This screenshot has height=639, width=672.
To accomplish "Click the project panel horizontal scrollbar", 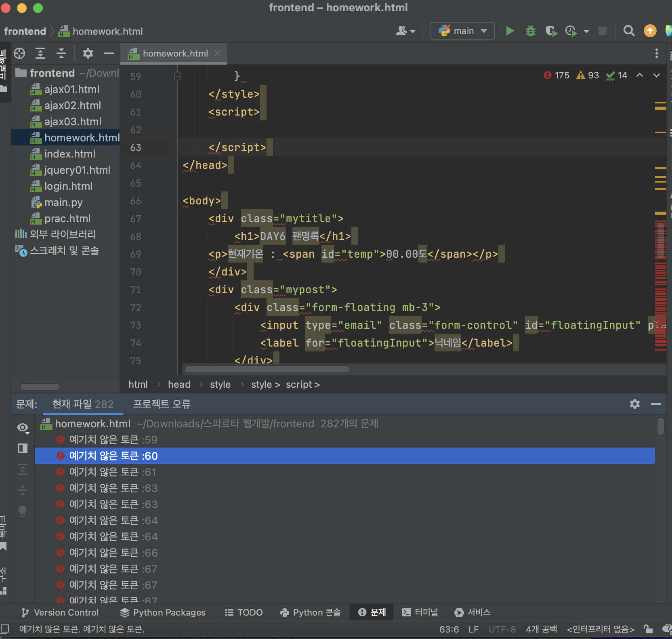I will click(40, 387).
